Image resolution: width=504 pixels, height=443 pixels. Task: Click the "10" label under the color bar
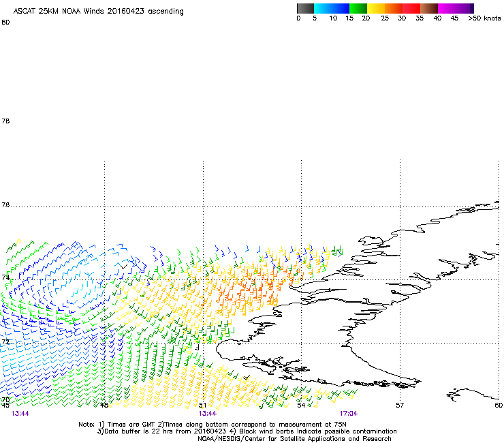(x=333, y=18)
